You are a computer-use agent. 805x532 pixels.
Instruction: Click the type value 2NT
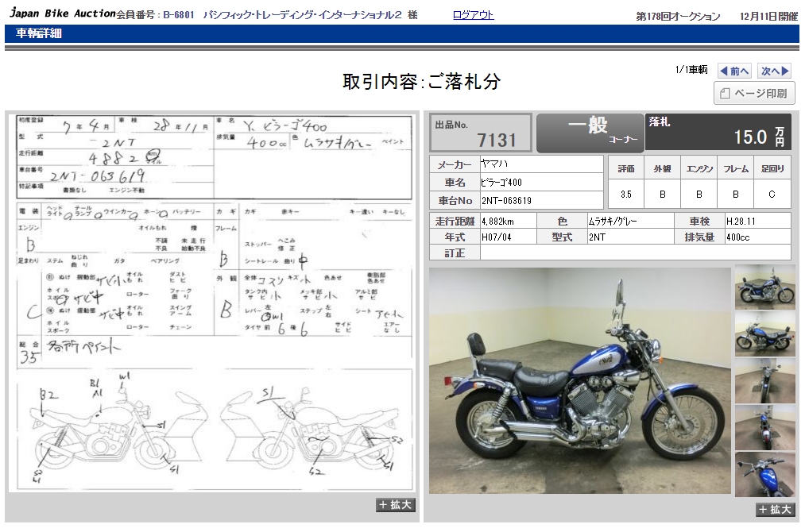(597, 237)
